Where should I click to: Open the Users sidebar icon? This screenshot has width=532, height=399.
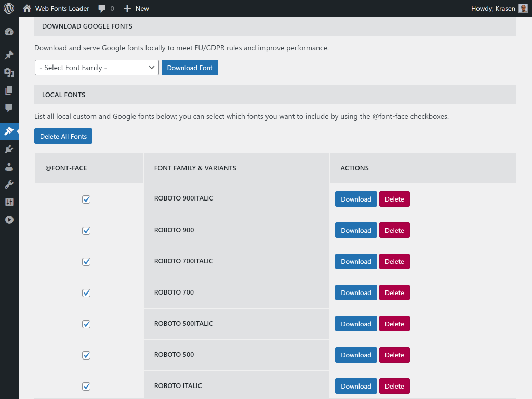point(9,167)
